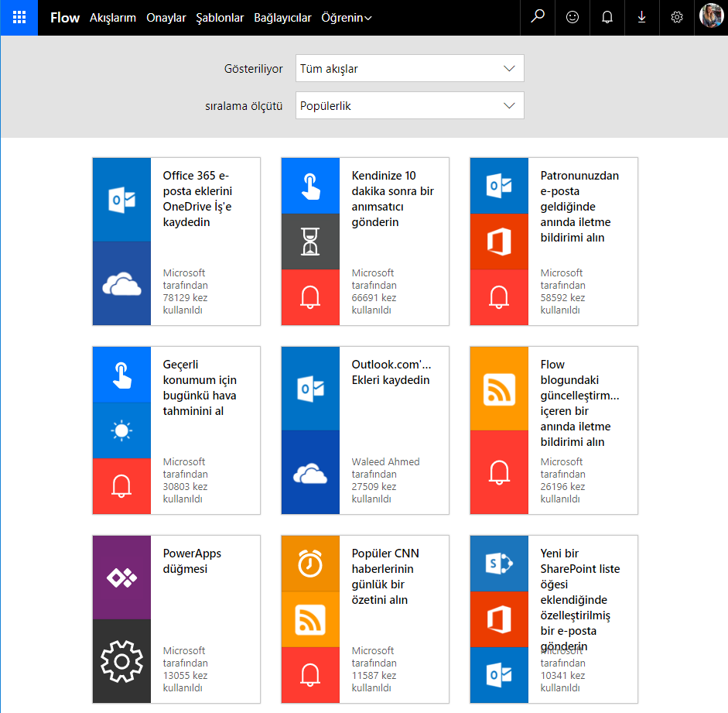Image resolution: width=728 pixels, height=713 pixels.
Task: Click '11587 kez' usage text
Action: [374, 675]
